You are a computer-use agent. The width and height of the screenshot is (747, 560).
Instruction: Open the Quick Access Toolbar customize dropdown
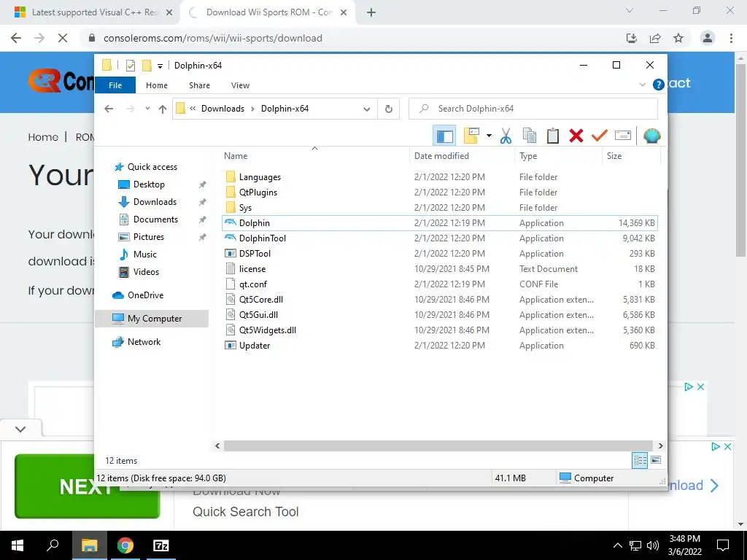click(x=160, y=66)
